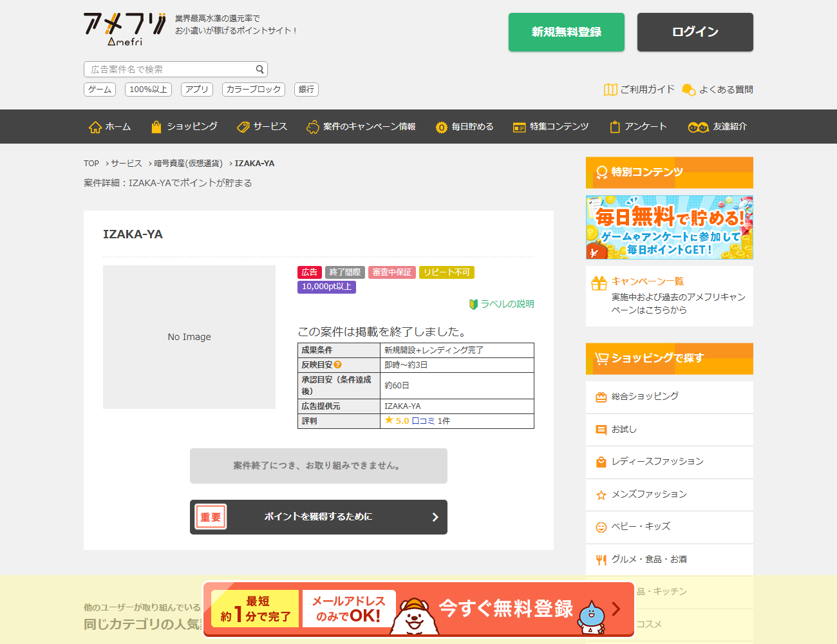Click the 100%以上 search tag
Screen dimensions: 837x644
pyautogui.click(x=148, y=90)
